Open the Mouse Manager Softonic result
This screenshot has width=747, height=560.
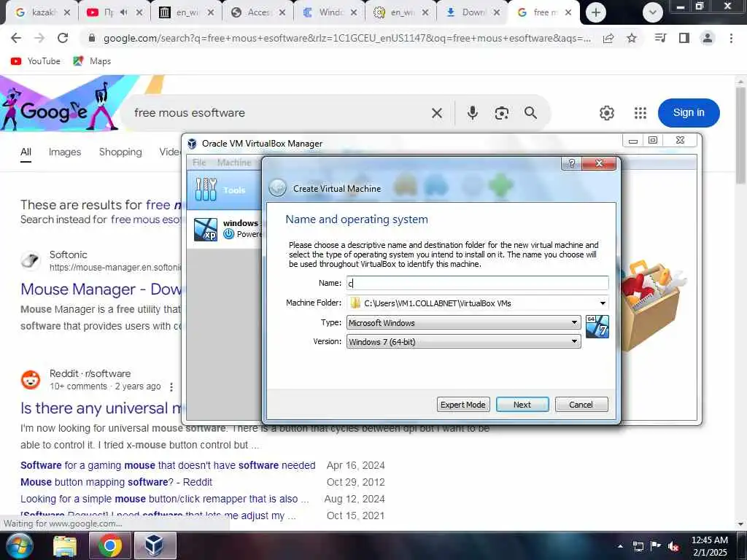101,289
